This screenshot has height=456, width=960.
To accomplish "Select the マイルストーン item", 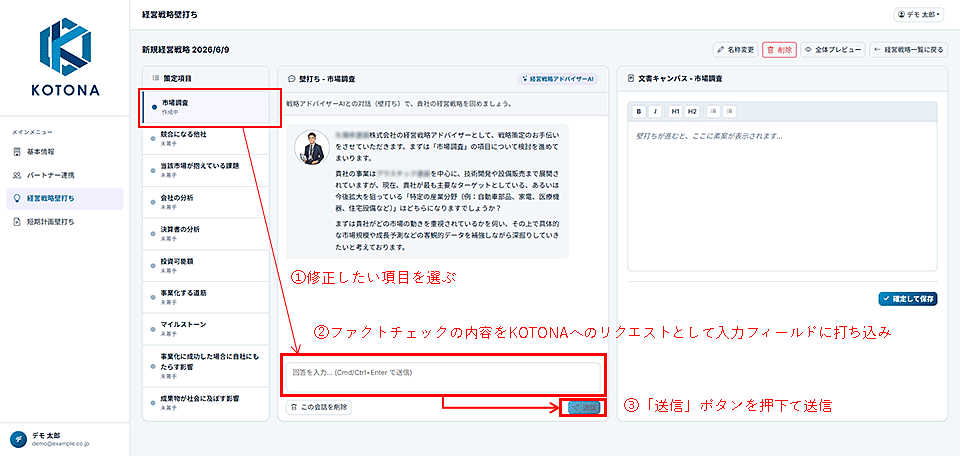I will 205,329.
